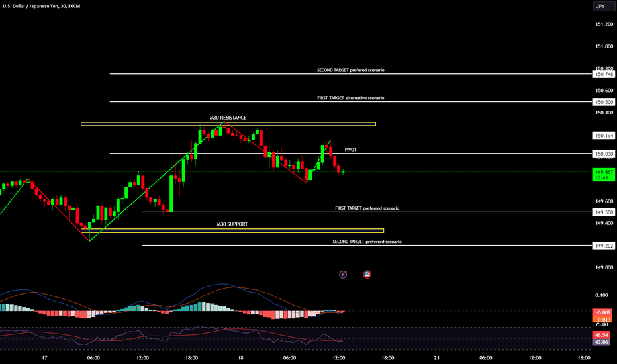Image resolution: width=617 pixels, height=364 pixels.
Task: Click the US flag economic event icon
Action: pyautogui.click(x=367, y=274)
